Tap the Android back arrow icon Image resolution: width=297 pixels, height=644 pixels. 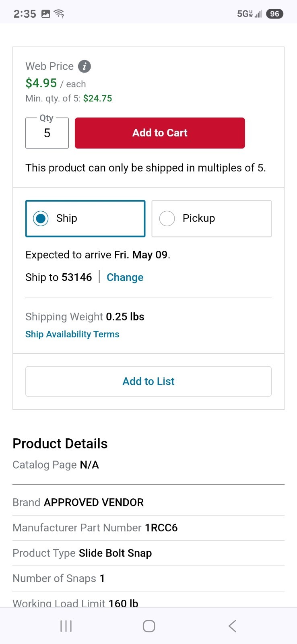click(232, 626)
